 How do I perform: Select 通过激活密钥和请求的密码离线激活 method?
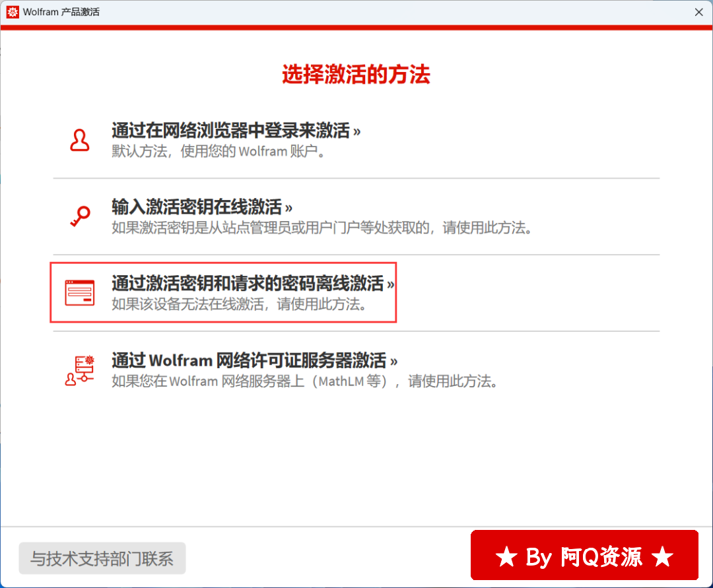pyautogui.click(x=253, y=284)
